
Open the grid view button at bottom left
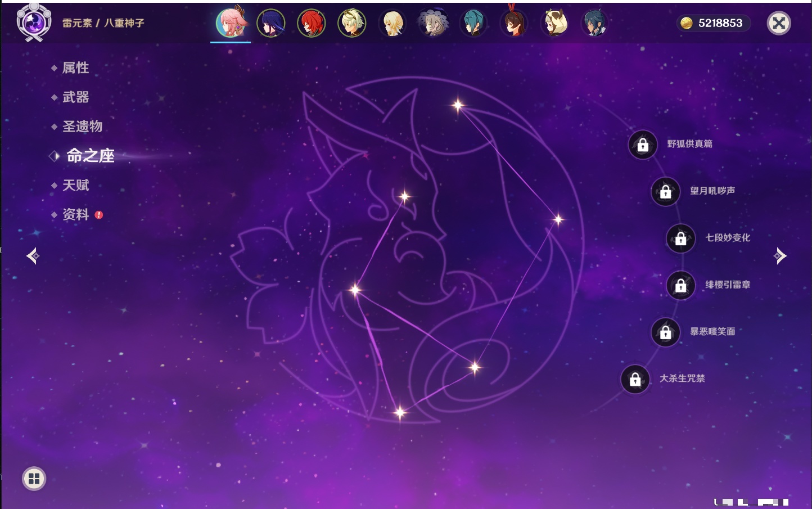[x=34, y=479]
